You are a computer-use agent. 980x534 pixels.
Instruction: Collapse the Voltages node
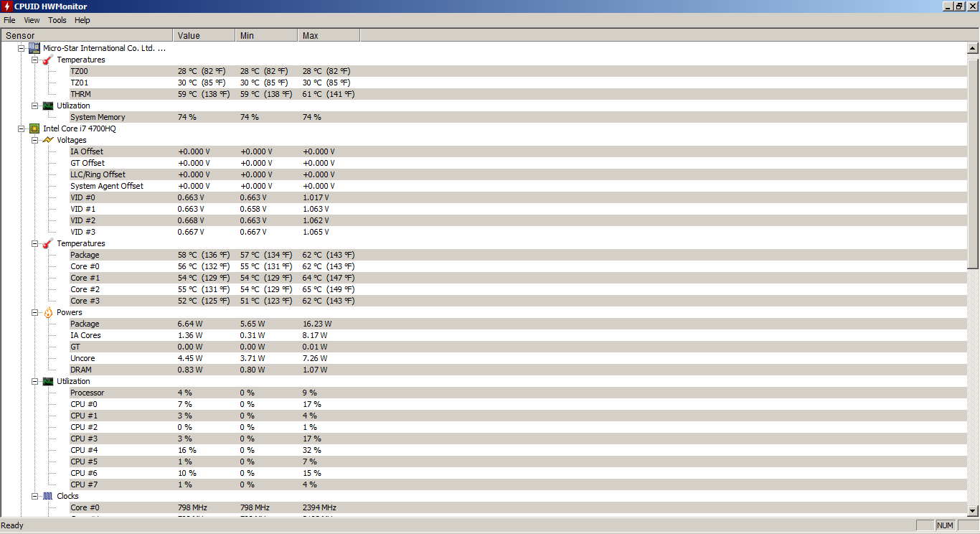click(35, 140)
